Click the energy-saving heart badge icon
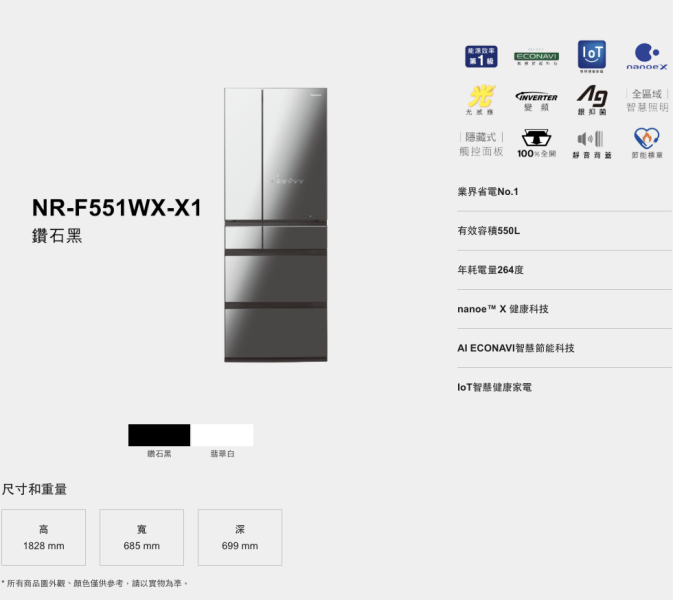 (x=646, y=143)
